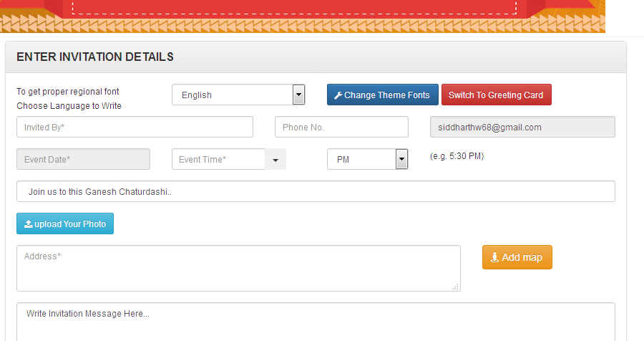Open the PM period dropdown
This screenshot has width=644, height=341.
[367, 159]
